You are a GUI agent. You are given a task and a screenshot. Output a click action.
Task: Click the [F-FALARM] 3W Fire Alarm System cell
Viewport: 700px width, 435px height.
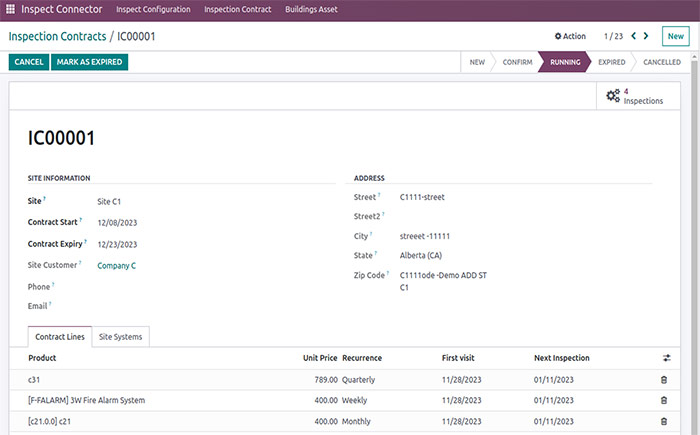pyautogui.click(x=87, y=400)
